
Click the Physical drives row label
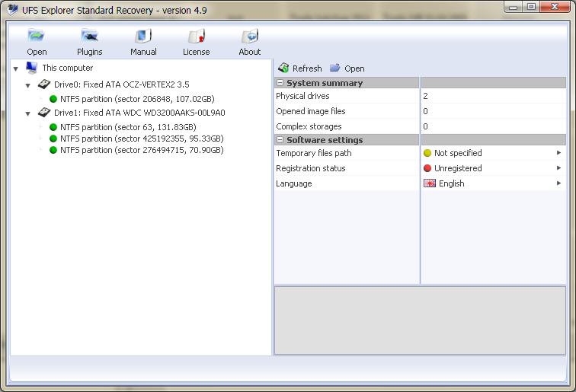[x=302, y=96]
